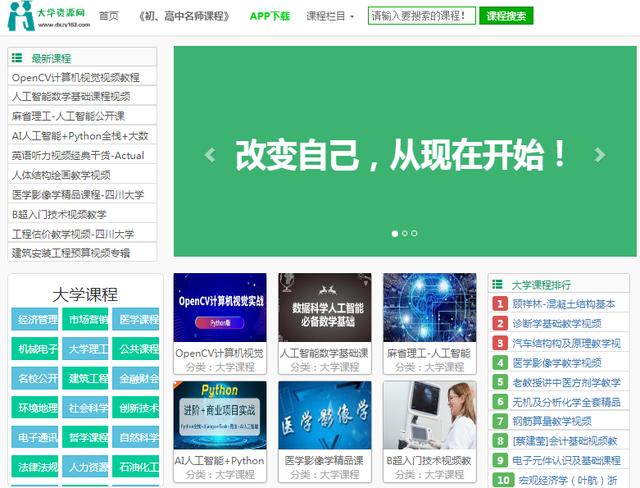Image resolution: width=640 pixels, height=488 pixels.
Task: Open rank 8 [蔡建莹]会计基础视频教 link
Action: coord(565,441)
